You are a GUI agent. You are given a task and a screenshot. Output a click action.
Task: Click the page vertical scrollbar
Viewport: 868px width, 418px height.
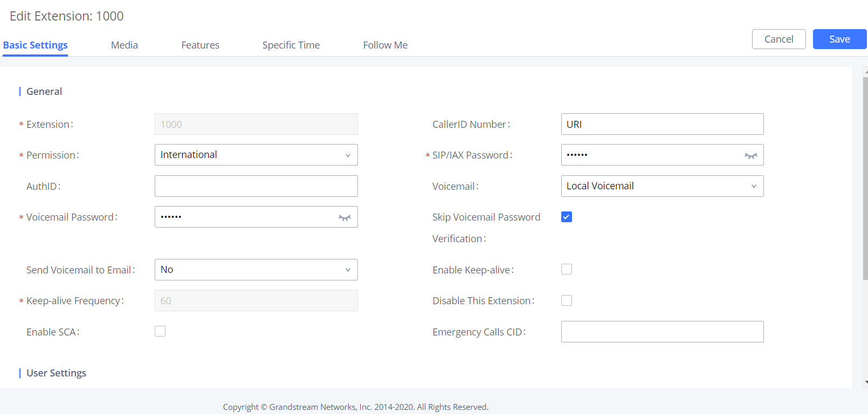pos(865,178)
